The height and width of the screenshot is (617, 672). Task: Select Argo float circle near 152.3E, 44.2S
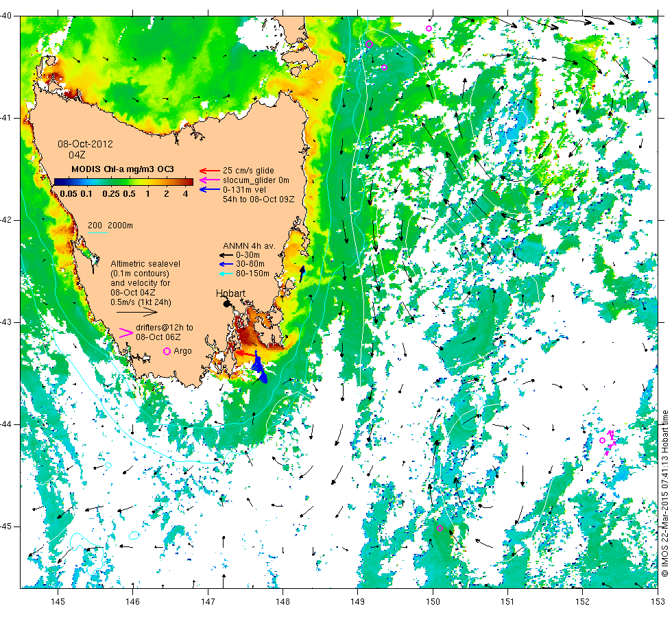602,440
